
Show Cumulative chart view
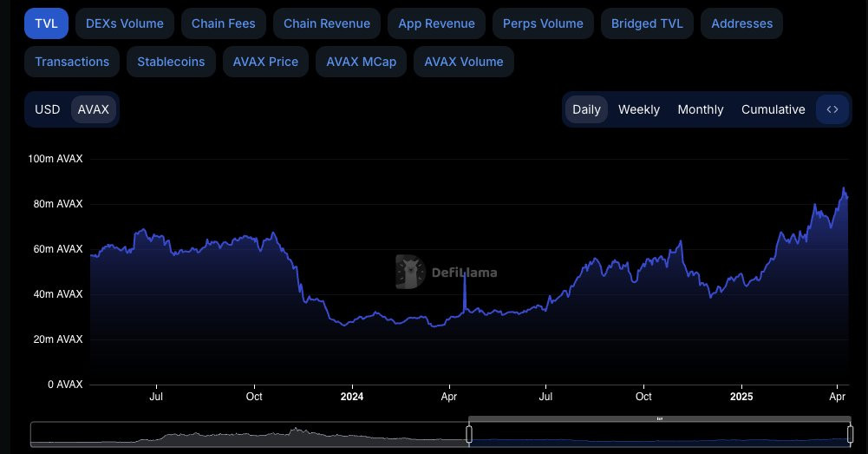point(773,109)
